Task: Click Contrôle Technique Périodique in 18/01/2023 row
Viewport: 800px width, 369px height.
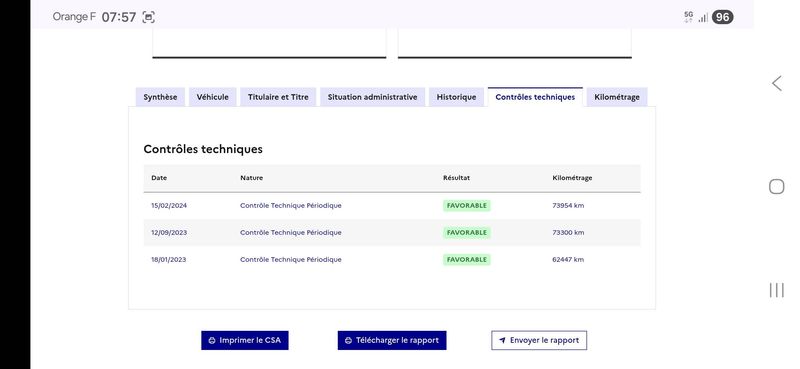Action: 291,260
